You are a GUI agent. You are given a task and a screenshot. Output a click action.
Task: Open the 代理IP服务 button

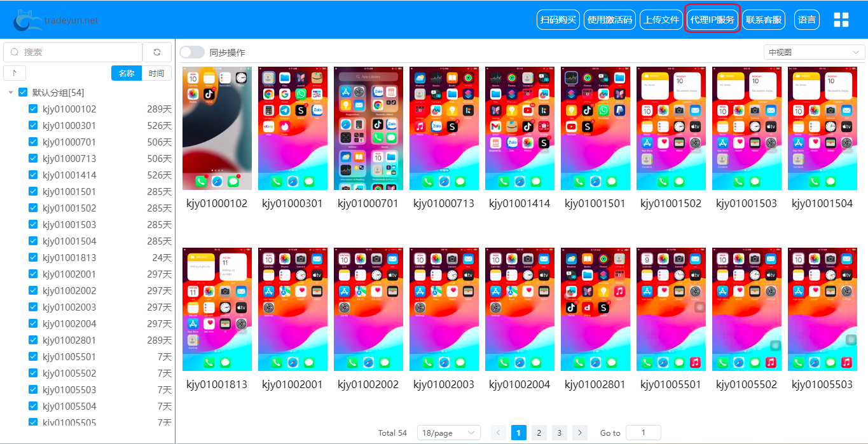tap(712, 20)
